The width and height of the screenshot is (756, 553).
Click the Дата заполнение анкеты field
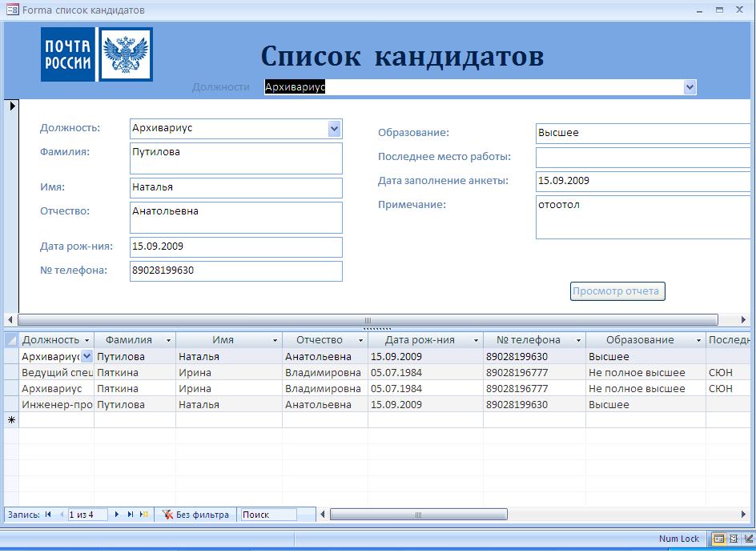(645, 182)
